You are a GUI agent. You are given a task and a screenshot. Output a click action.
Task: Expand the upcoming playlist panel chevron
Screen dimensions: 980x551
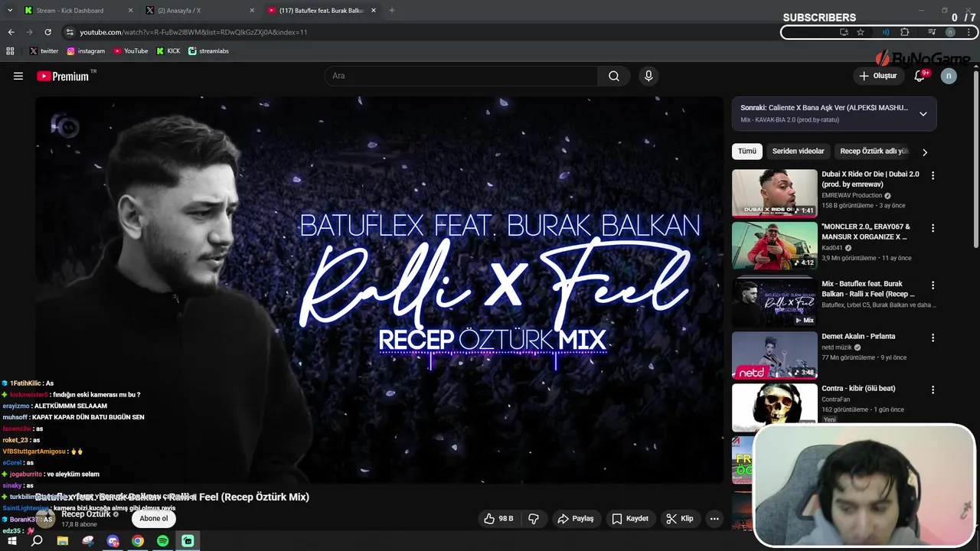click(923, 114)
